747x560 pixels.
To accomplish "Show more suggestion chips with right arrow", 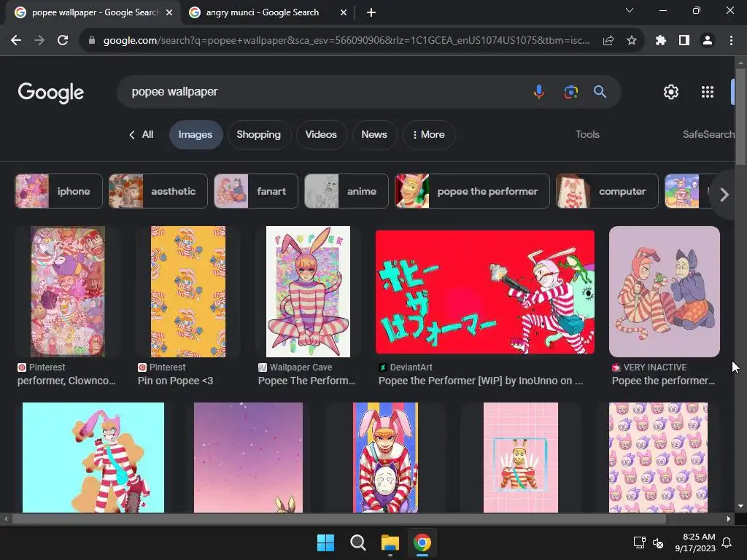I will pos(724,195).
